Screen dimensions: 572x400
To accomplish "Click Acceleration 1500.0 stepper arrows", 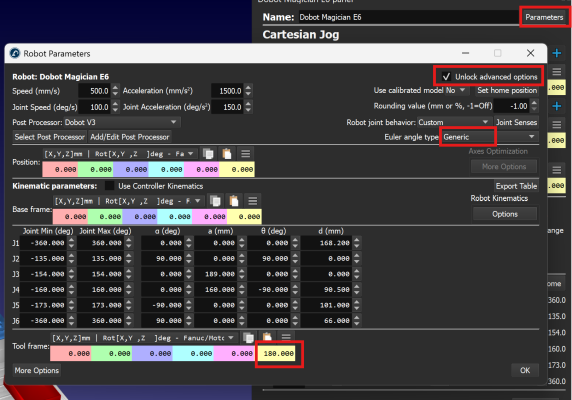I will pos(248,90).
